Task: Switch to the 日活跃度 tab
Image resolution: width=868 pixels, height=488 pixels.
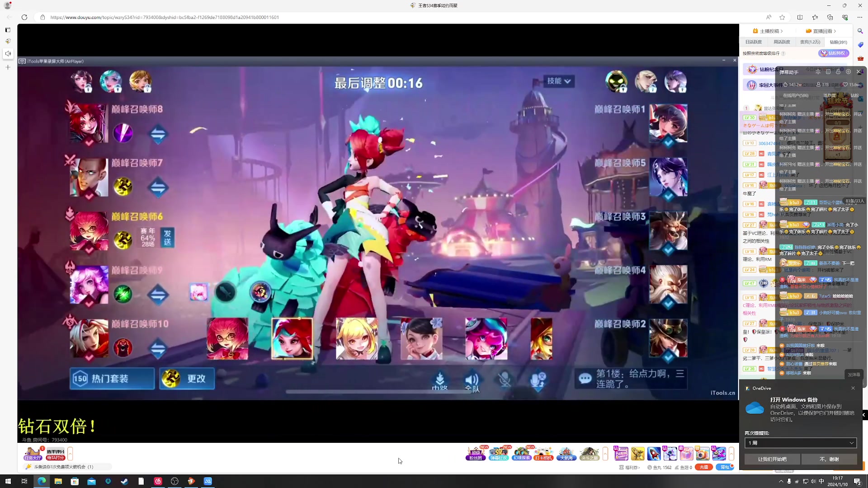Action: coord(753,42)
